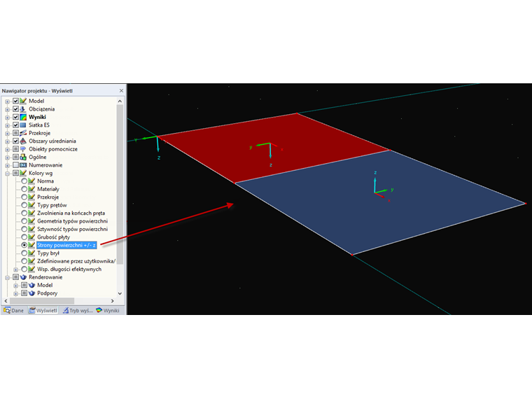Click the Podpory teapot icon
532x399 pixels.
click(x=31, y=293)
